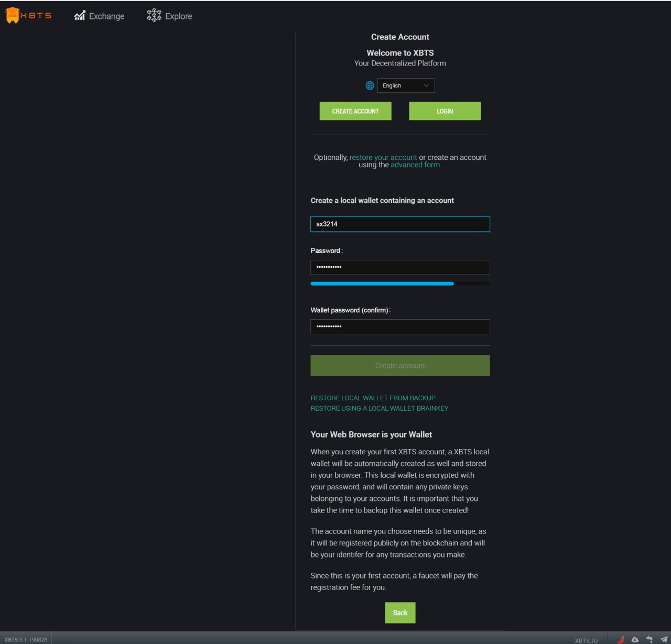The height and width of the screenshot is (644, 671).
Task: Submit with the dimmed Create account button
Action: click(400, 366)
